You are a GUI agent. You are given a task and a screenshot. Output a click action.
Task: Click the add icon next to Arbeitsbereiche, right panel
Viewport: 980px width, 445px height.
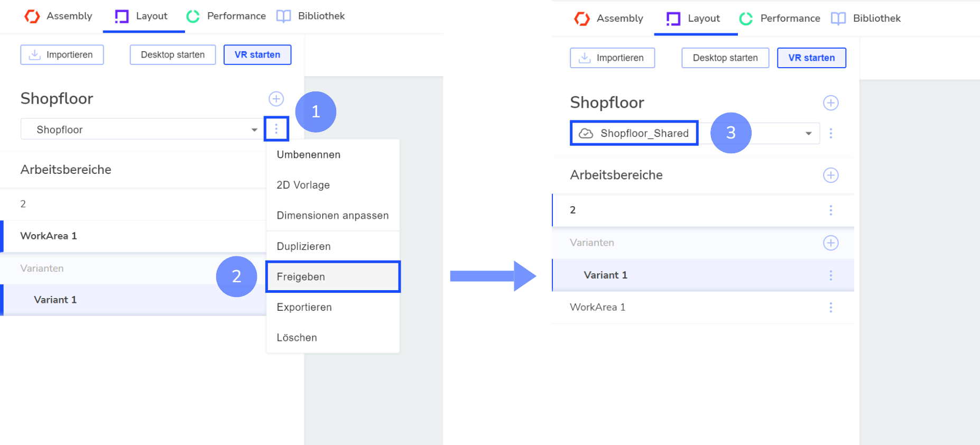[x=830, y=175]
